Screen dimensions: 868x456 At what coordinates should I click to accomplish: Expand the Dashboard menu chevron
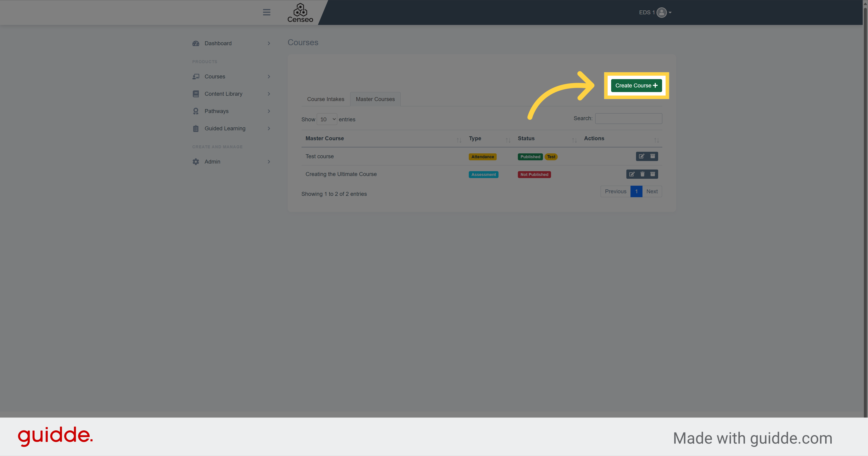click(268, 43)
